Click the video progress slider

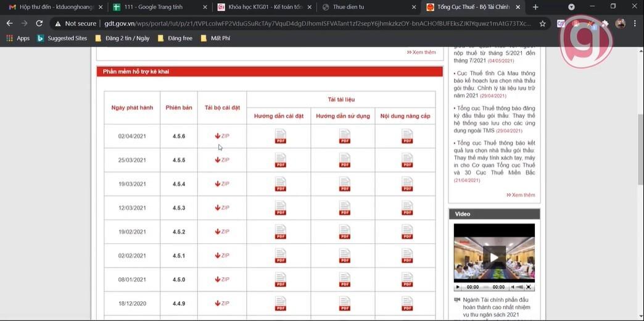click(485, 287)
